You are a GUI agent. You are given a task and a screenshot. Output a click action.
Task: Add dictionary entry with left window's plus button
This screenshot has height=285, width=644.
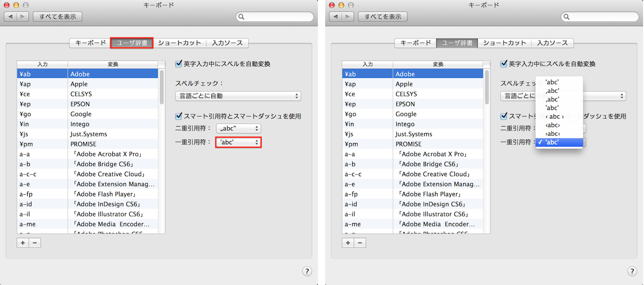tap(23, 243)
